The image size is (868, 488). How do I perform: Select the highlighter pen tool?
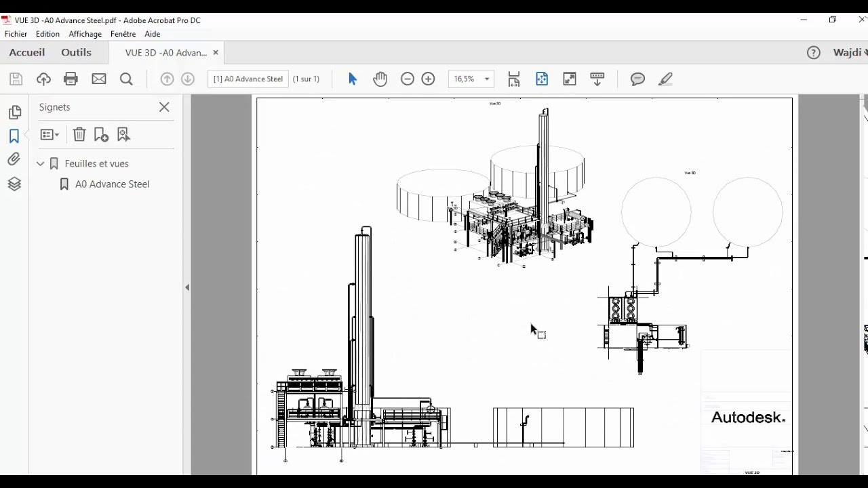click(665, 79)
